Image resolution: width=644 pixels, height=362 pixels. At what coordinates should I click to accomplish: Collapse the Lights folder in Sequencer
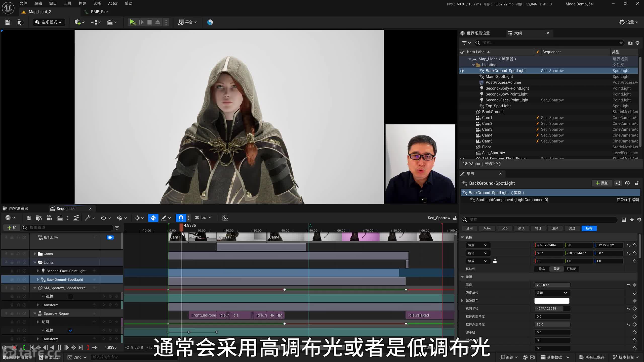tap(35, 262)
